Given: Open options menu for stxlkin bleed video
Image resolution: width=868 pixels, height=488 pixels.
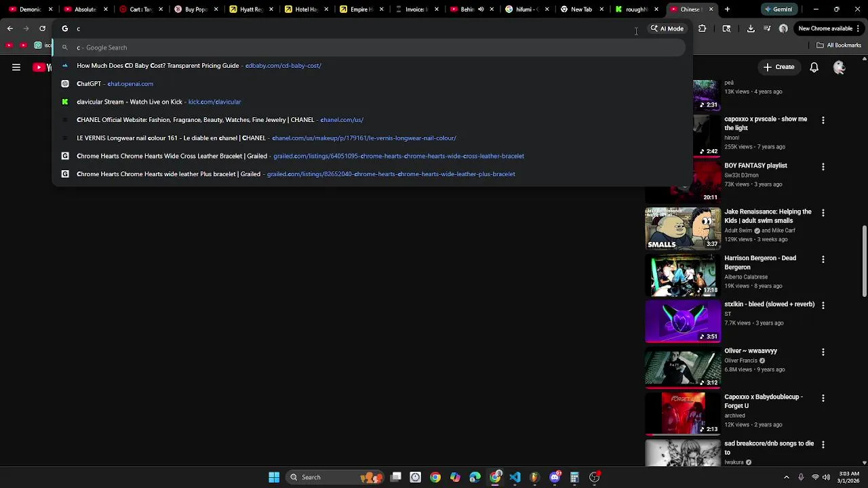Looking at the screenshot, I should tap(823, 306).
